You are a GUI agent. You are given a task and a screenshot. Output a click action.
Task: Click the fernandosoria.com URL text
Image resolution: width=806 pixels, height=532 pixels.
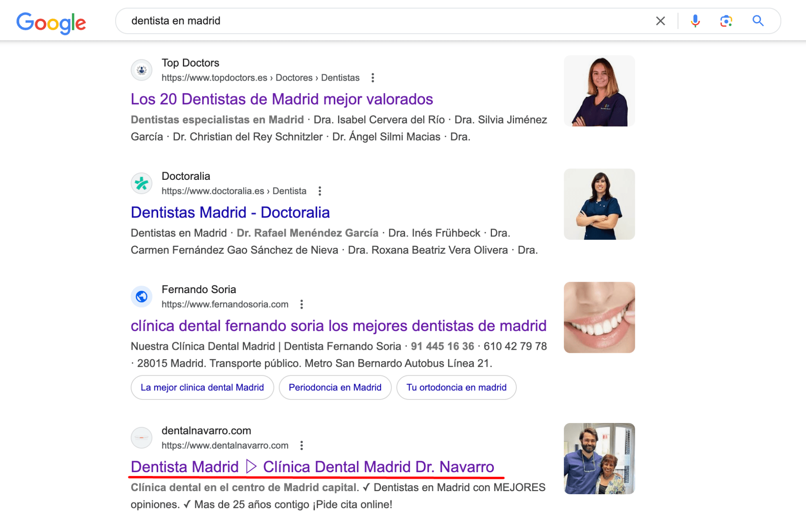(225, 305)
